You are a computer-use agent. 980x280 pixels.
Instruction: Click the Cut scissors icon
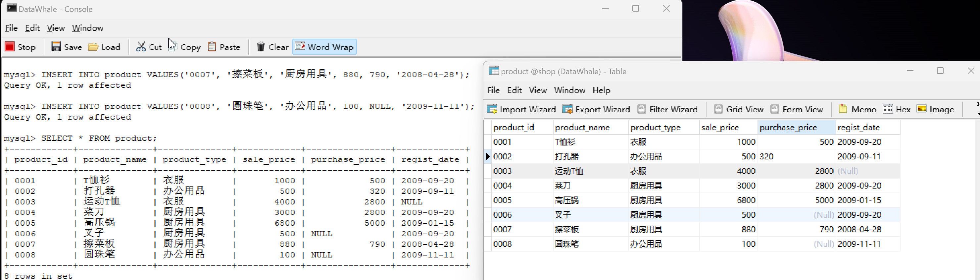pyautogui.click(x=141, y=47)
